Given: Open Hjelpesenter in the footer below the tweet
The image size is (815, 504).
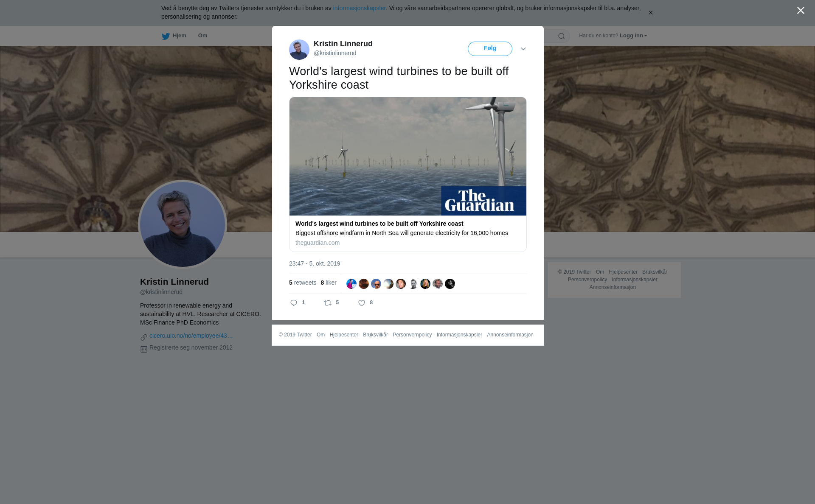Looking at the screenshot, I should [x=344, y=335].
